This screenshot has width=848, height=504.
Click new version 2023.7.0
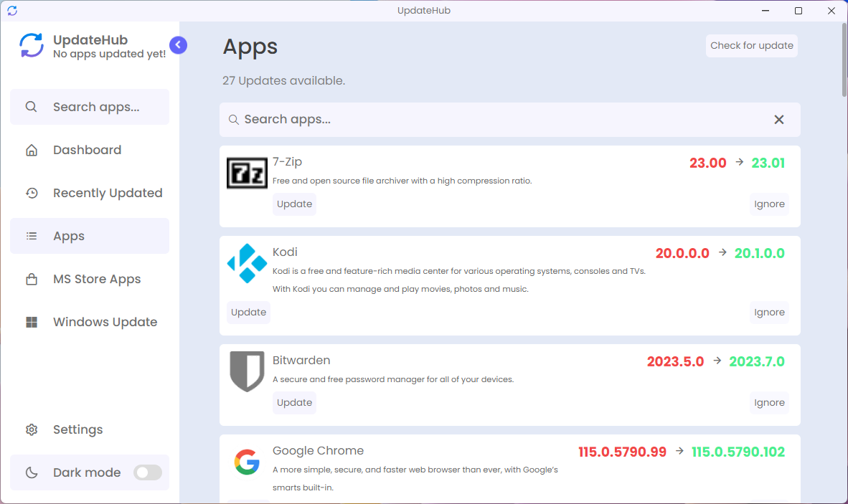click(757, 361)
